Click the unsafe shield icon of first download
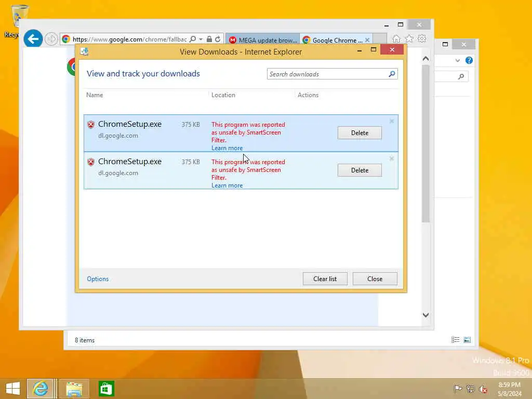The image size is (532, 399). (x=90, y=125)
